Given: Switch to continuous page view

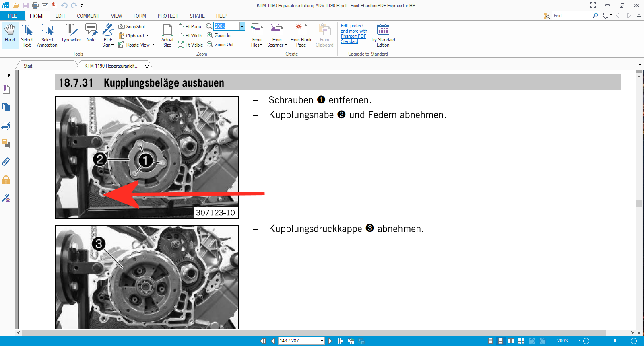Looking at the screenshot, I should tap(500, 341).
